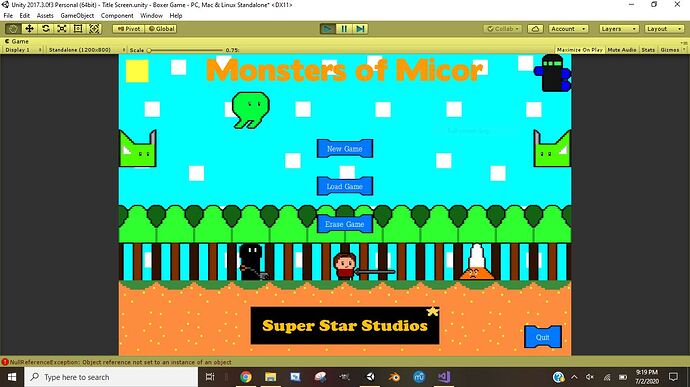690x387 pixels.
Task: Open the File menu
Action: (8, 15)
